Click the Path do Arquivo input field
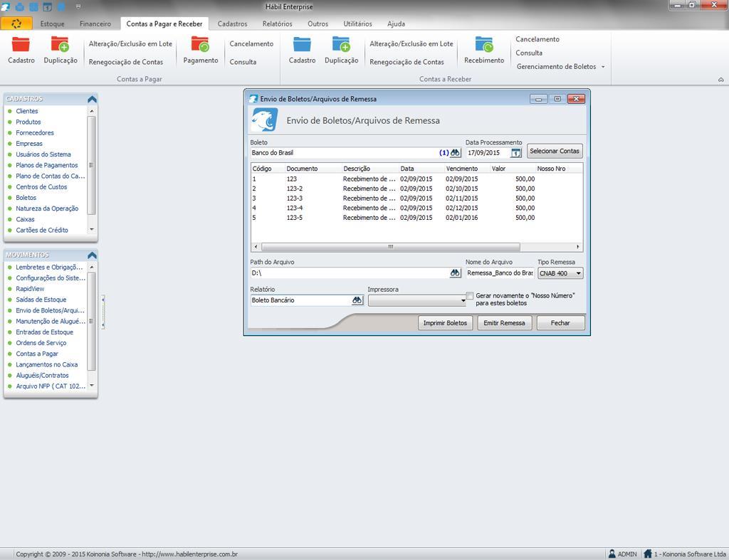Image resolution: width=729 pixels, height=560 pixels. 350,273
